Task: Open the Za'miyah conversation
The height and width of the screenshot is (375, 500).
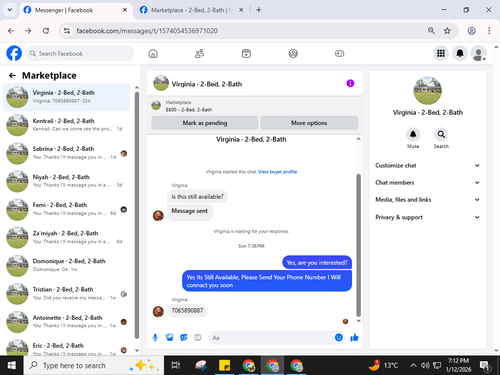Action: (x=67, y=237)
